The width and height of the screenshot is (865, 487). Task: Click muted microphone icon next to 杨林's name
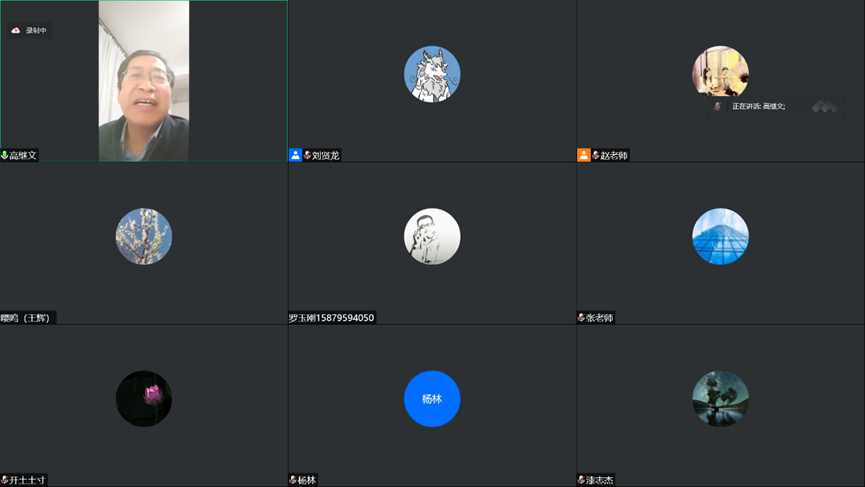(293, 480)
